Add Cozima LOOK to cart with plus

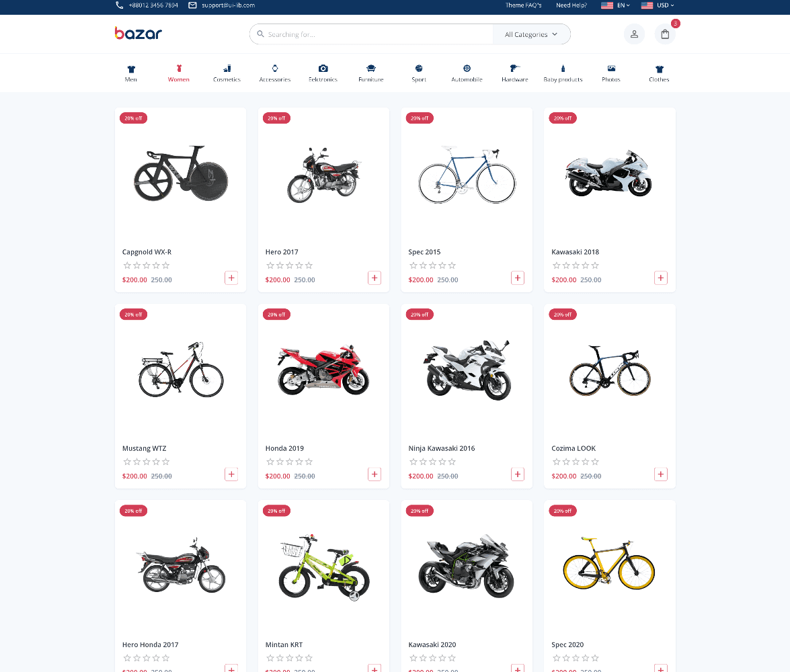(x=660, y=474)
